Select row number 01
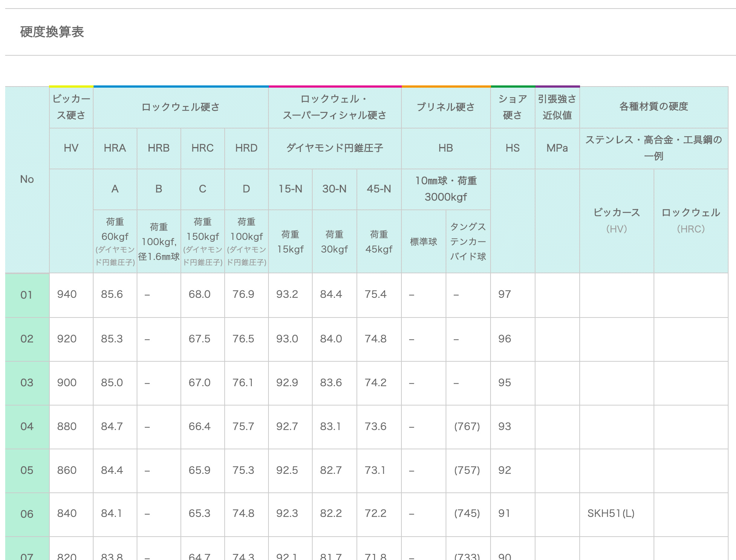Viewport: 736px width, 560px height. tap(27, 295)
